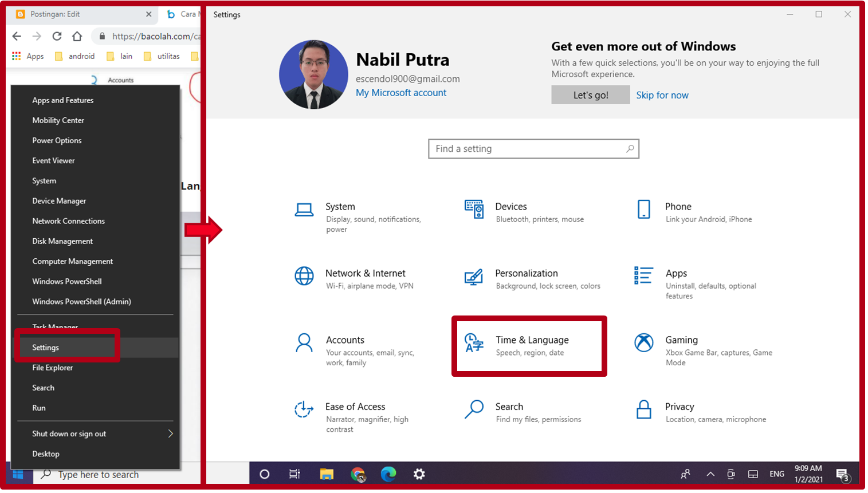Open Personalization settings
Image resolution: width=868 pixels, height=493 pixels.
click(x=527, y=273)
